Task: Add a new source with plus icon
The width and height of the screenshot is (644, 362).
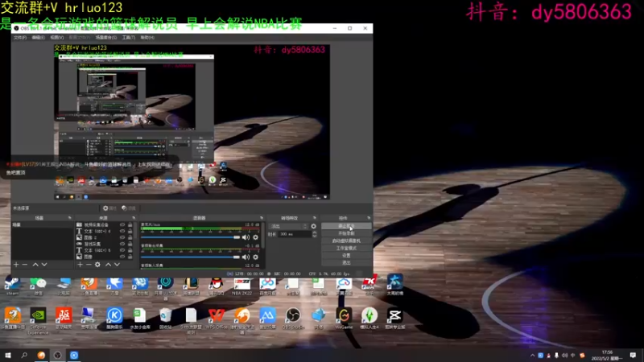Action: tap(80, 265)
